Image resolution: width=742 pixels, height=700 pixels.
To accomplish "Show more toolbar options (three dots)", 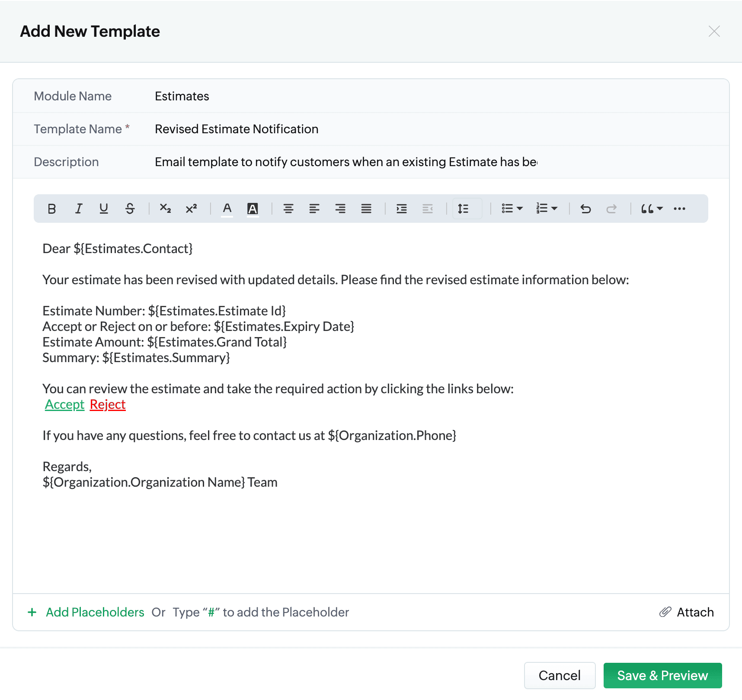I will (x=679, y=209).
